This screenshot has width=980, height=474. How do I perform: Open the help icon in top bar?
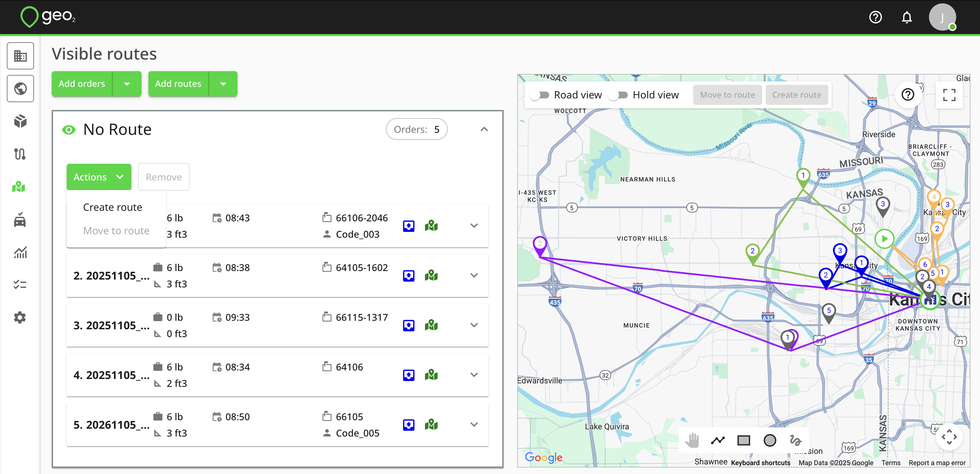coord(876,17)
